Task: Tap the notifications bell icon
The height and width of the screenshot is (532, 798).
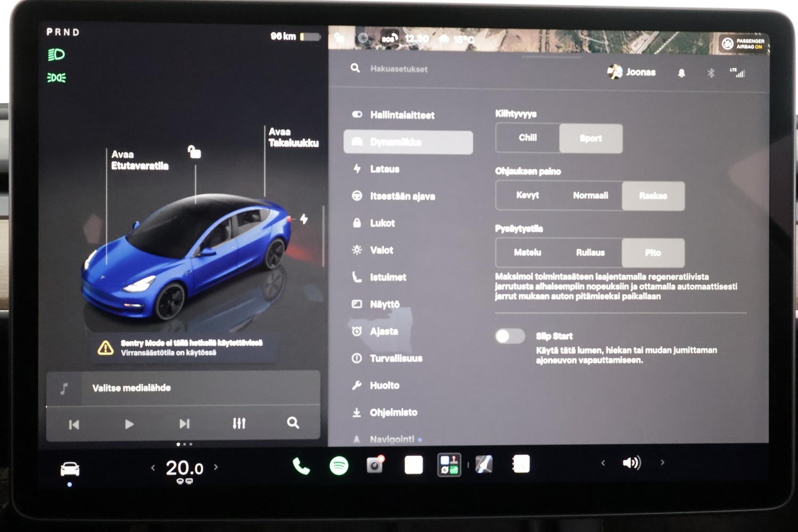Action: (681, 73)
